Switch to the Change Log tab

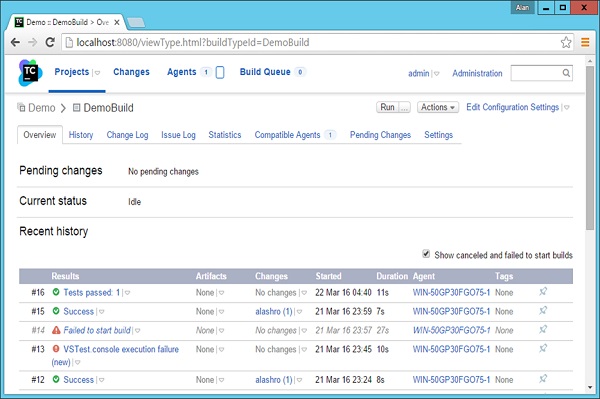(x=127, y=135)
